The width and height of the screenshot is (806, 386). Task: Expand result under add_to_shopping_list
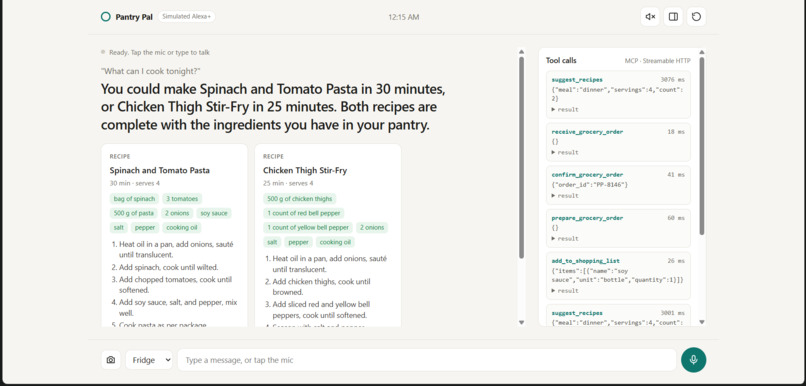click(565, 291)
